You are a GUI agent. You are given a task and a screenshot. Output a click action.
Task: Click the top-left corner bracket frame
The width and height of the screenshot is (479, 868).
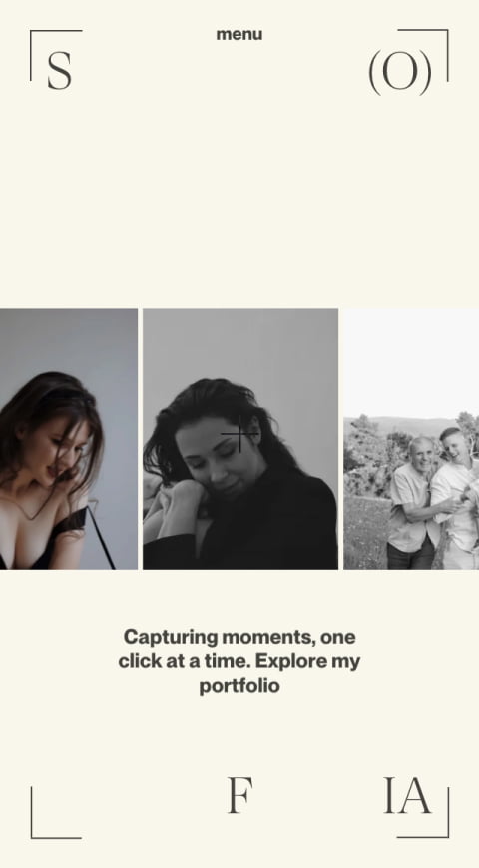pyautogui.click(x=55, y=55)
